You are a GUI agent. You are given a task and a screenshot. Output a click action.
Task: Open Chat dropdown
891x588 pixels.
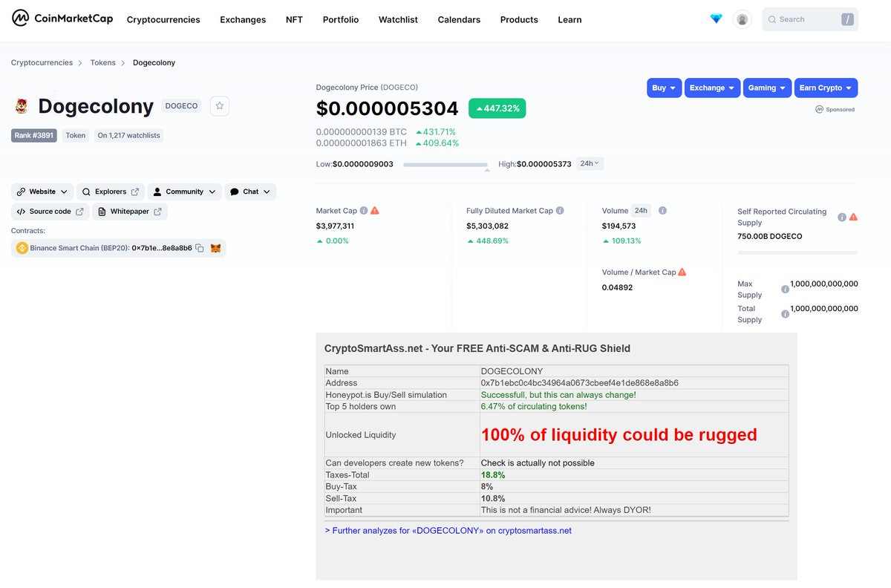(250, 192)
